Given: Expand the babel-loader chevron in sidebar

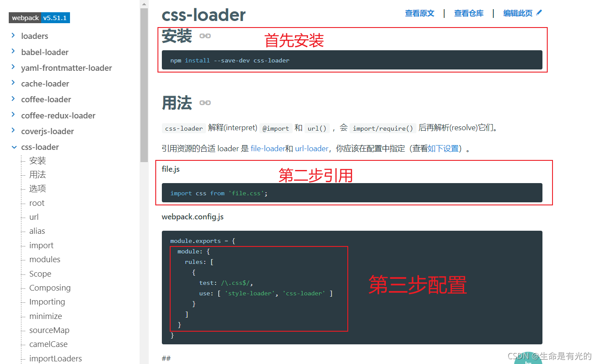Looking at the screenshot, I should (x=14, y=52).
